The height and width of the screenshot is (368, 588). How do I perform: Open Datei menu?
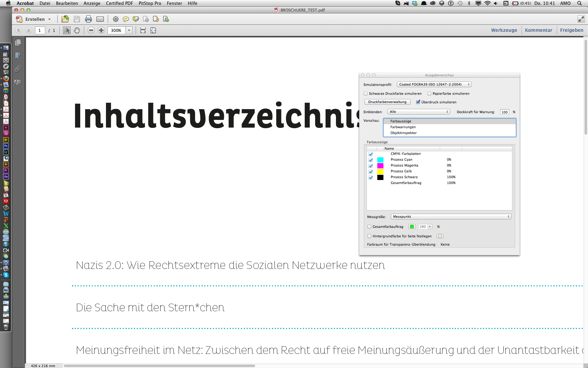pos(45,3)
